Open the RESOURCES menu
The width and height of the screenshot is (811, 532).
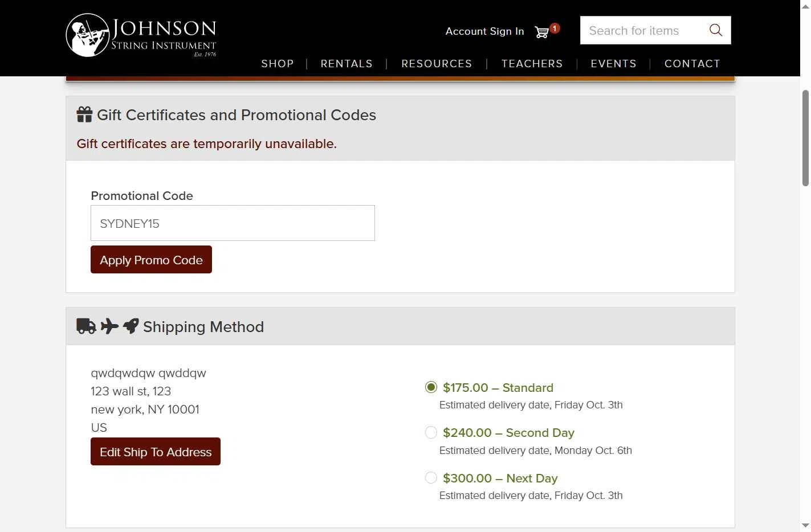point(437,63)
